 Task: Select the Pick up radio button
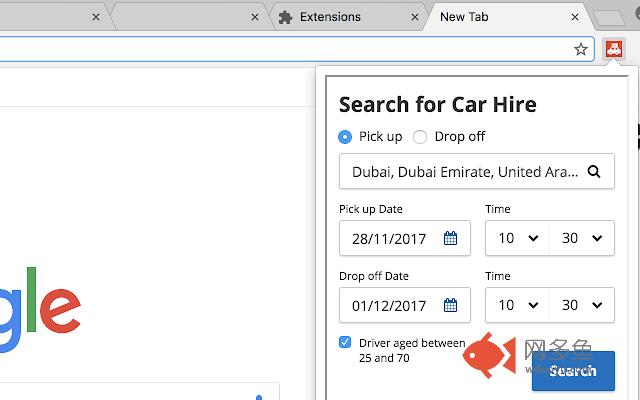(345, 137)
